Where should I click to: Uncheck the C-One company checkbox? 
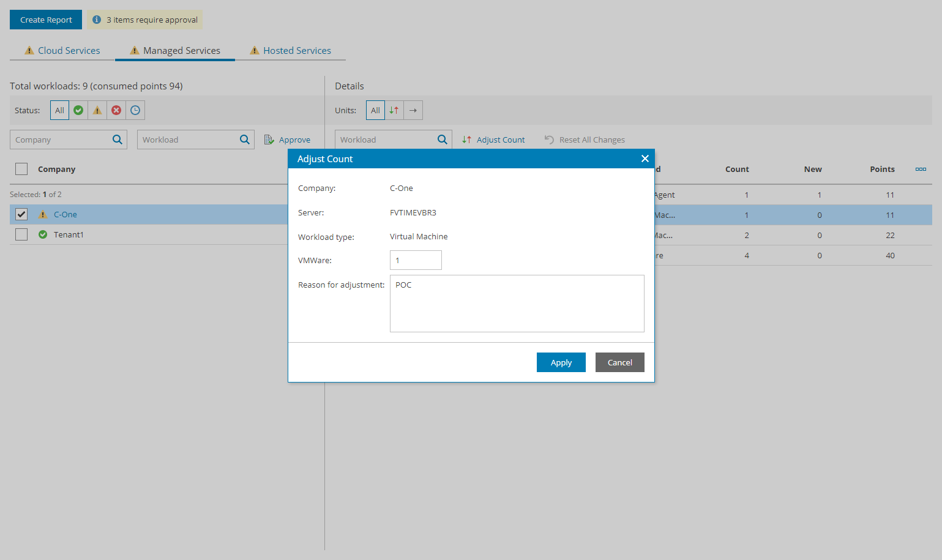pos(21,214)
